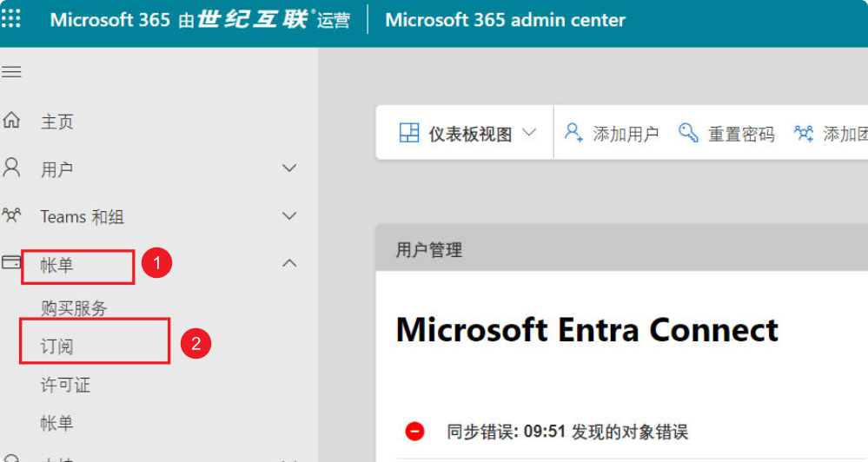
Task: Click the home icon beside 主页
Action: point(11,120)
